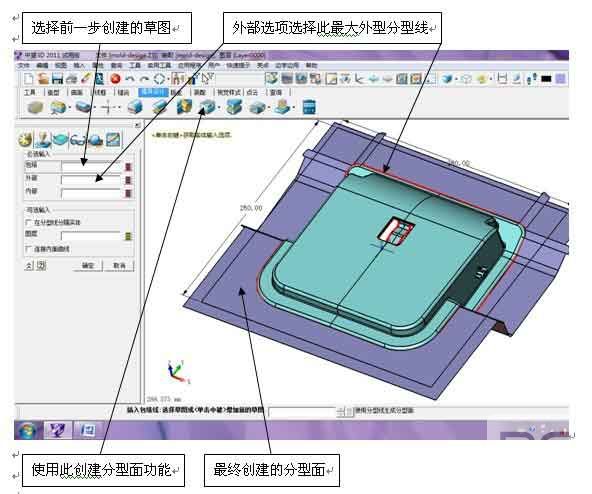Click the glasses icon in left panel
592x494 pixels.
point(78,140)
